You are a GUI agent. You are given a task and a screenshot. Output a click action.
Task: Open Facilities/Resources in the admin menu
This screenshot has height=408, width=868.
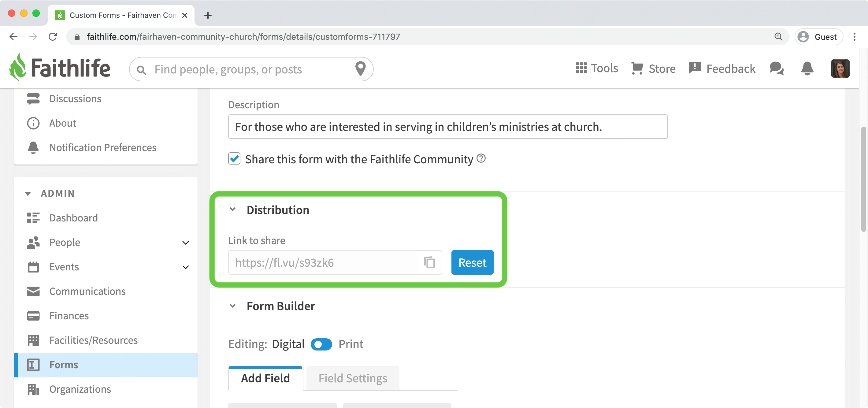pyautogui.click(x=106, y=340)
